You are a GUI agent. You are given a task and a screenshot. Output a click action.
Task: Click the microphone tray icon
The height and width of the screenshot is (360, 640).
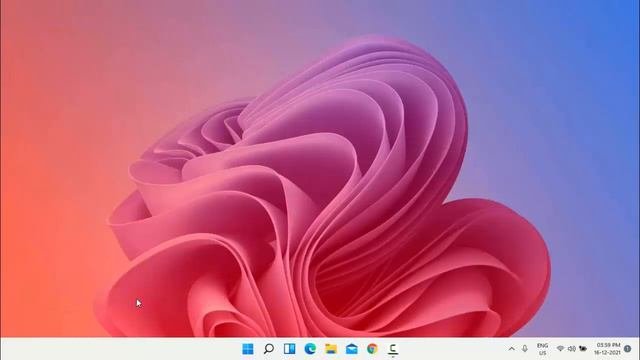point(525,349)
